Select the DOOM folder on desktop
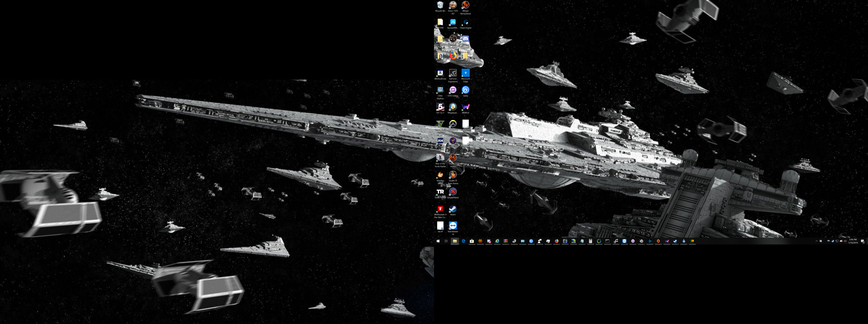This screenshot has width=868, height=324. tap(440, 24)
